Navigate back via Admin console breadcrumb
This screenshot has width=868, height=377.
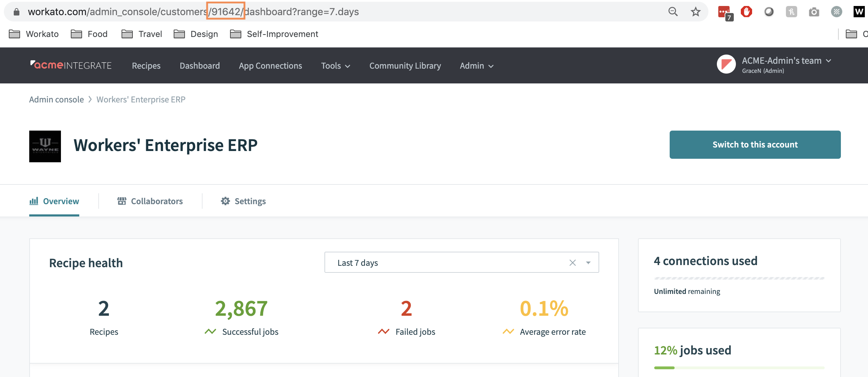click(x=56, y=99)
